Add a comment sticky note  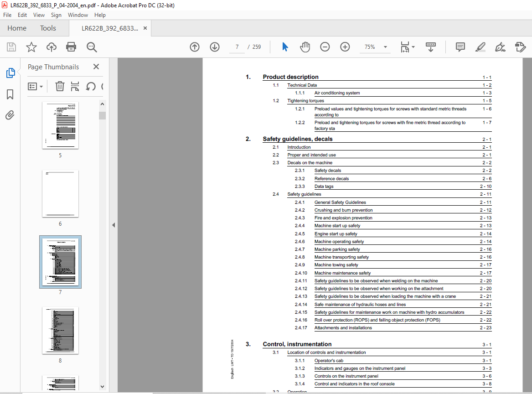tap(460, 47)
